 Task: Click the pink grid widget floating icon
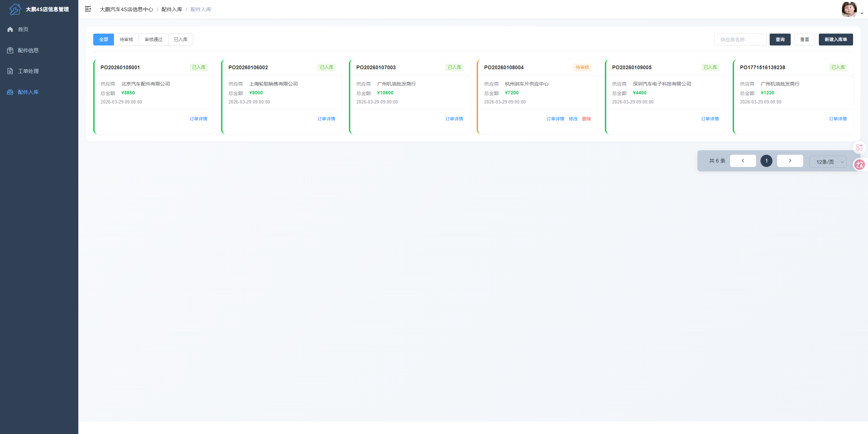859,147
